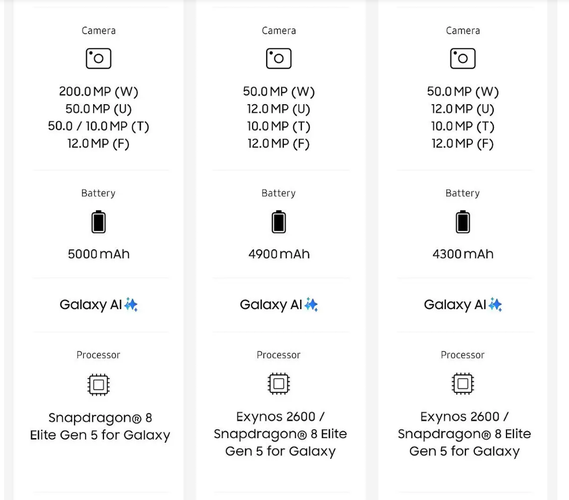Click the processor chip icon in first column

point(98,384)
